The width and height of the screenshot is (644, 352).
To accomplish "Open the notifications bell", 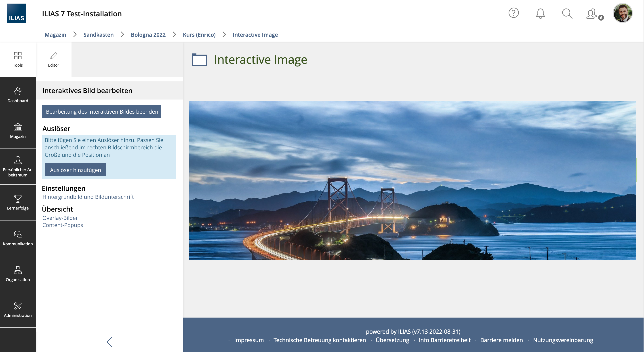I will tap(540, 13).
